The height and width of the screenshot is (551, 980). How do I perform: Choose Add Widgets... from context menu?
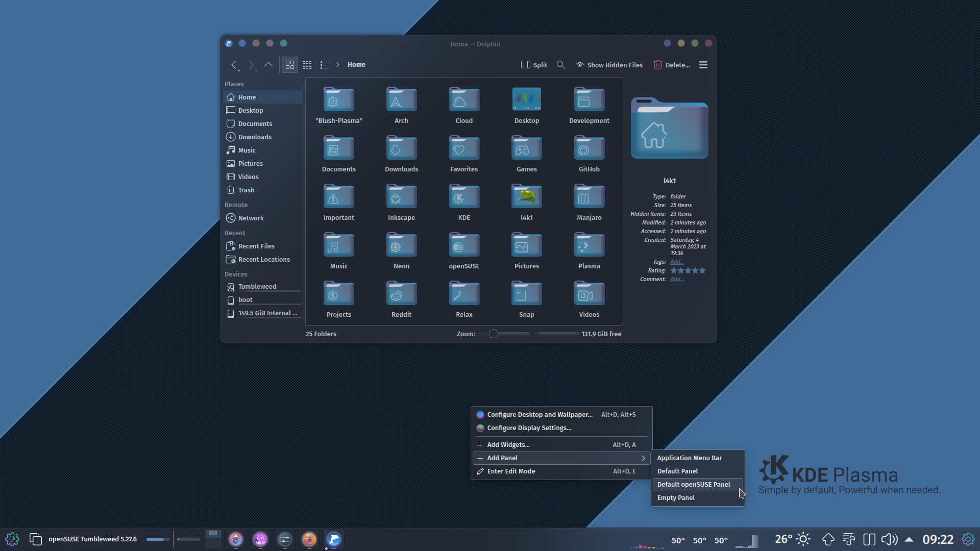[561, 445]
